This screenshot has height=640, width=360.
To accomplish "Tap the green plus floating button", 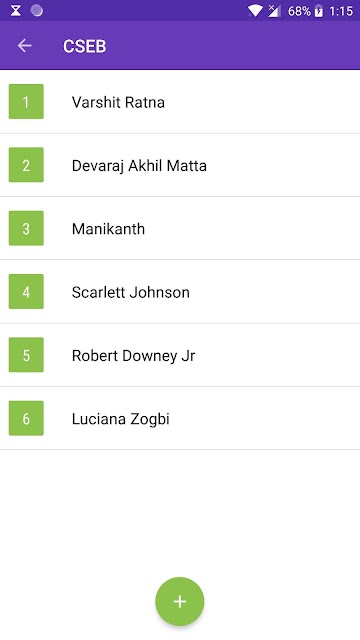I will (x=180, y=601).
